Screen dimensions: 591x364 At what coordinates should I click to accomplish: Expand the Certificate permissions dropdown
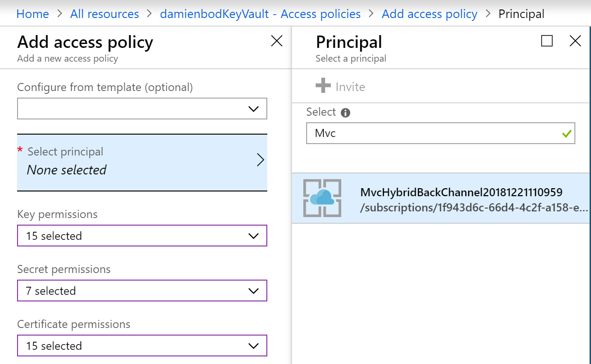(x=253, y=346)
